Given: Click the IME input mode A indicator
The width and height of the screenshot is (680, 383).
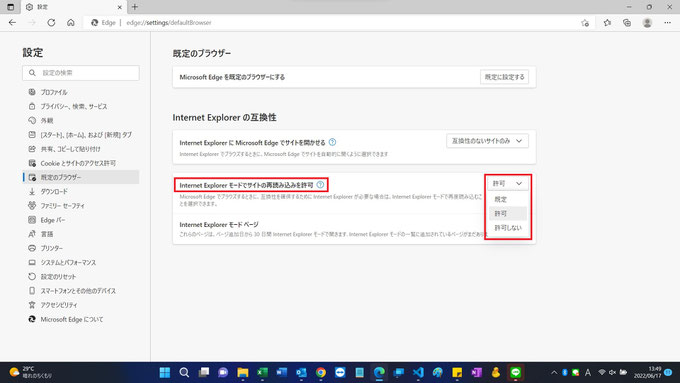Looking at the screenshot, I should tap(588, 372).
